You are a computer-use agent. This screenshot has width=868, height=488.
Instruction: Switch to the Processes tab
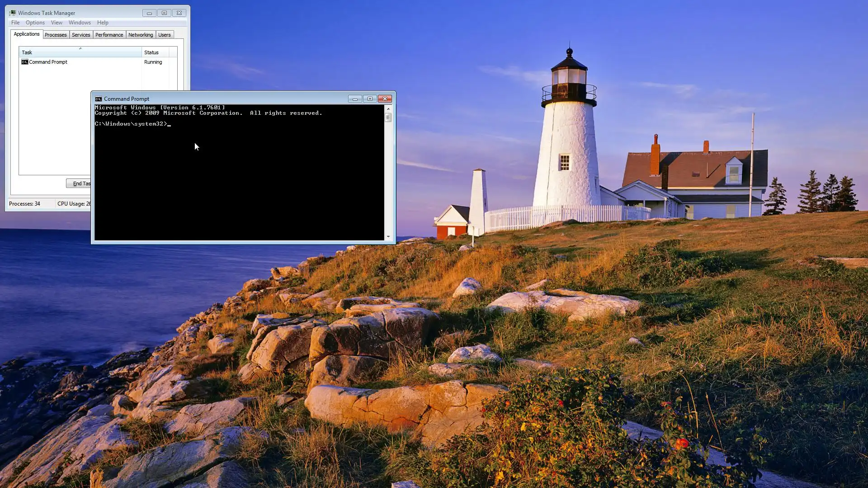tap(56, 35)
